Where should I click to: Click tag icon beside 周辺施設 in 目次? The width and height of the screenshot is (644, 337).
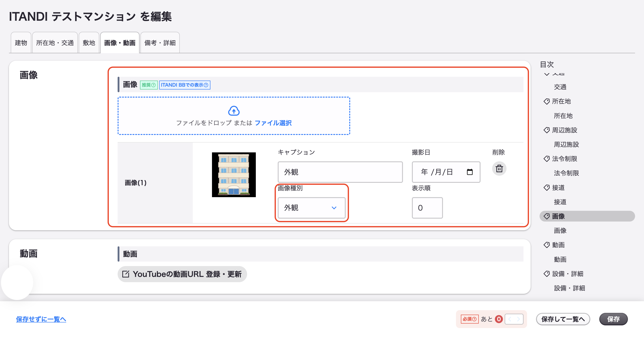coord(547,130)
